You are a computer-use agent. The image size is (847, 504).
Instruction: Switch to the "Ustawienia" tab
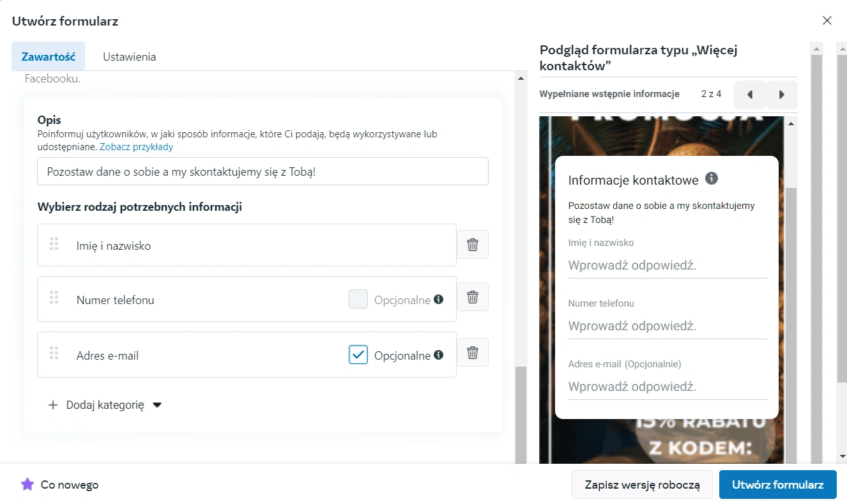click(129, 56)
